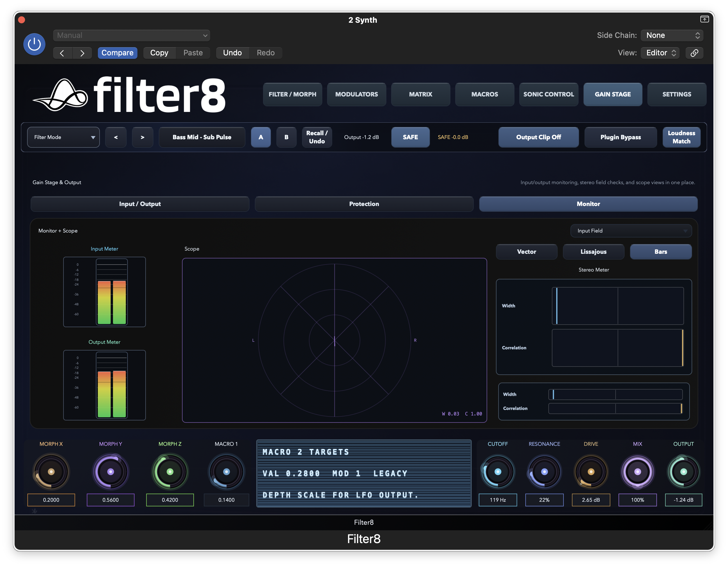Switch to Input / Output sub-tab
This screenshot has width=728, height=567.
140,204
